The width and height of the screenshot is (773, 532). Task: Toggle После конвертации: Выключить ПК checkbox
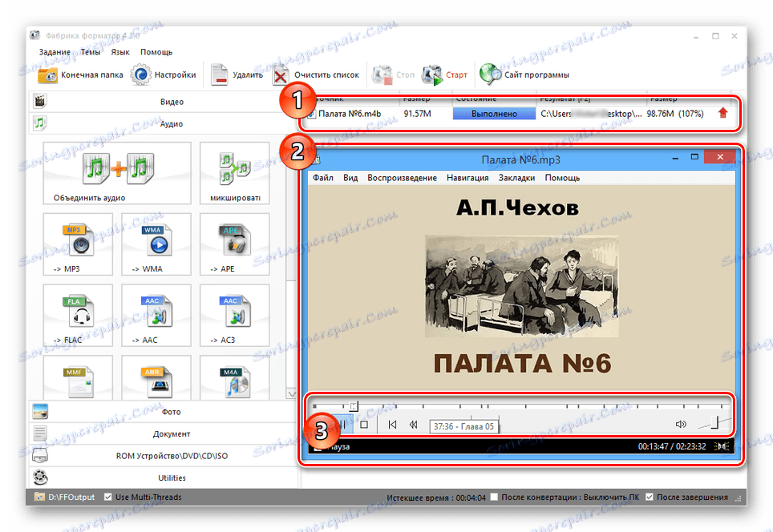point(495,497)
